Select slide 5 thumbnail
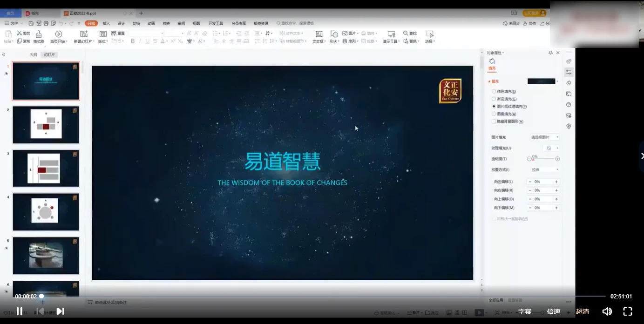This screenshot has width=644, height=324. pos(46,256)
